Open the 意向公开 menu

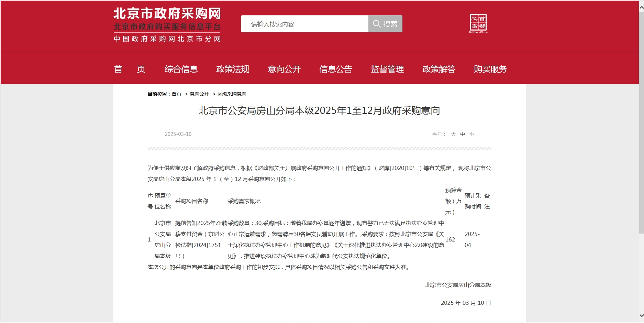[x=284, y=69]
